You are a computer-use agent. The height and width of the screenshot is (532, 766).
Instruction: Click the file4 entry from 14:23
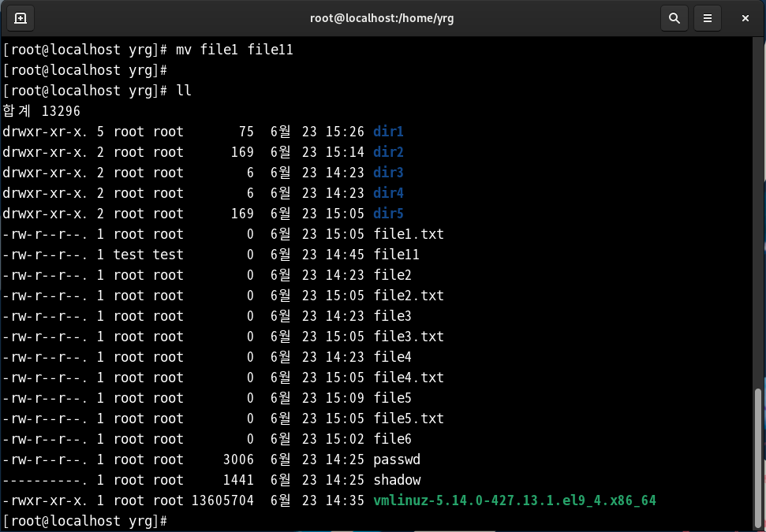(392, 357)
